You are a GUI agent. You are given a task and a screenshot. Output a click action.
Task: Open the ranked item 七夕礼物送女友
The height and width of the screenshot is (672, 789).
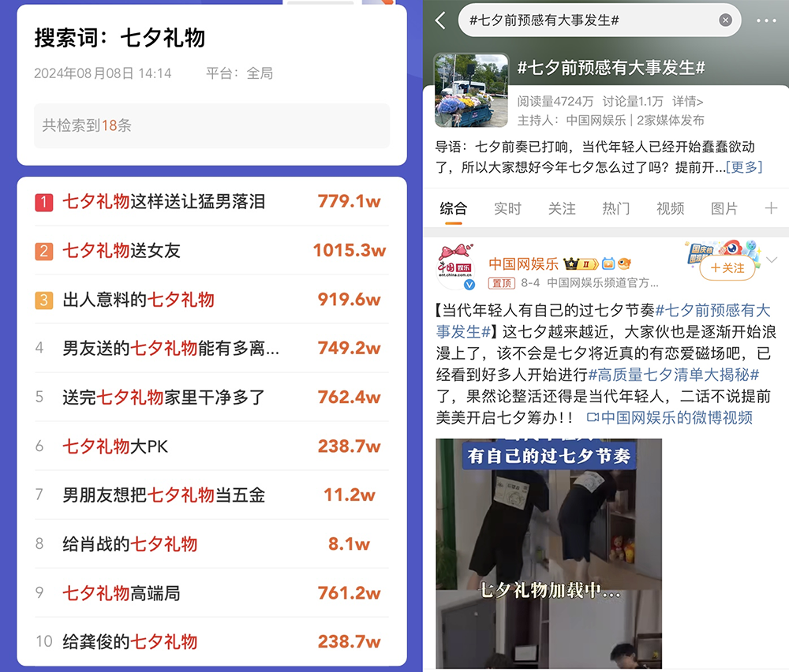click(211, 251)
